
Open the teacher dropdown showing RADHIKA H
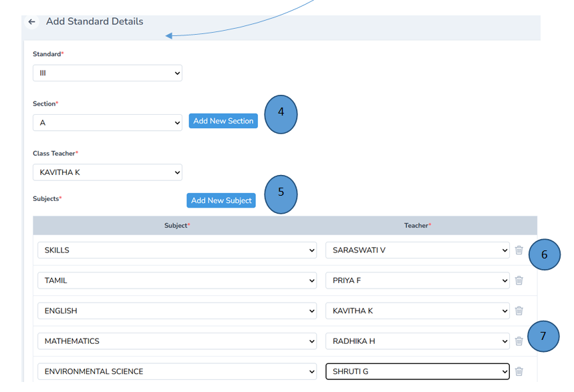pos(417,341)
